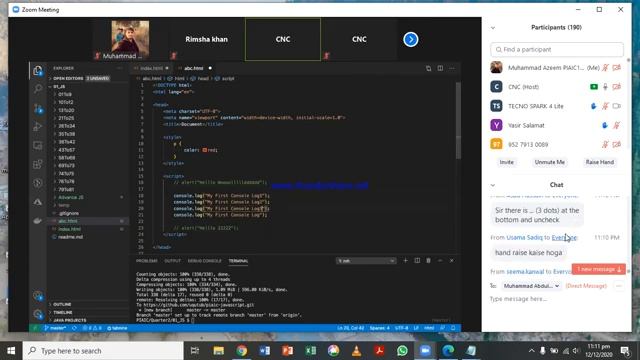Click the red color swatch in CSS
The width and height of the screenshot is (640, 360).
(205, 150)
